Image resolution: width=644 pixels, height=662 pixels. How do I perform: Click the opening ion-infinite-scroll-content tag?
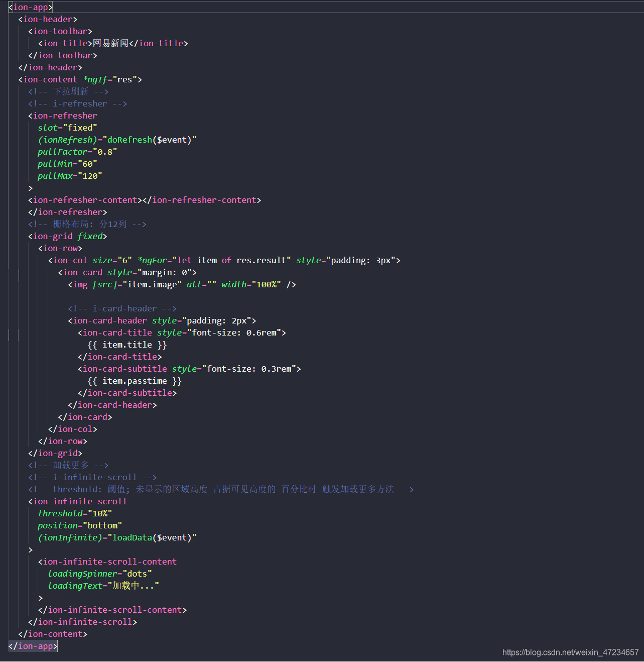coord(107,562)
